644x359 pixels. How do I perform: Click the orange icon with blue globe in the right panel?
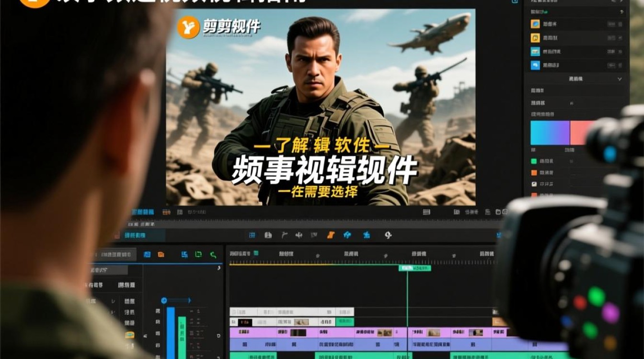coord(535,24)
